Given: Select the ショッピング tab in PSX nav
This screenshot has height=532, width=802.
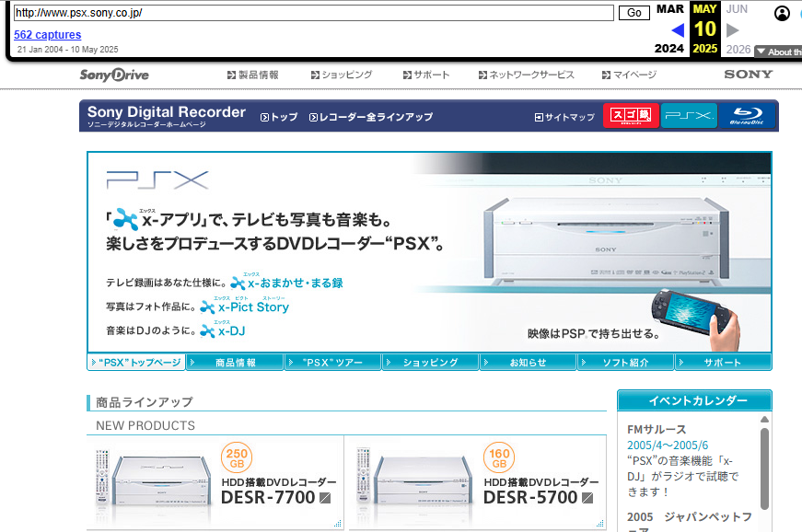Looking at the screenshot, I should point(430,363).
